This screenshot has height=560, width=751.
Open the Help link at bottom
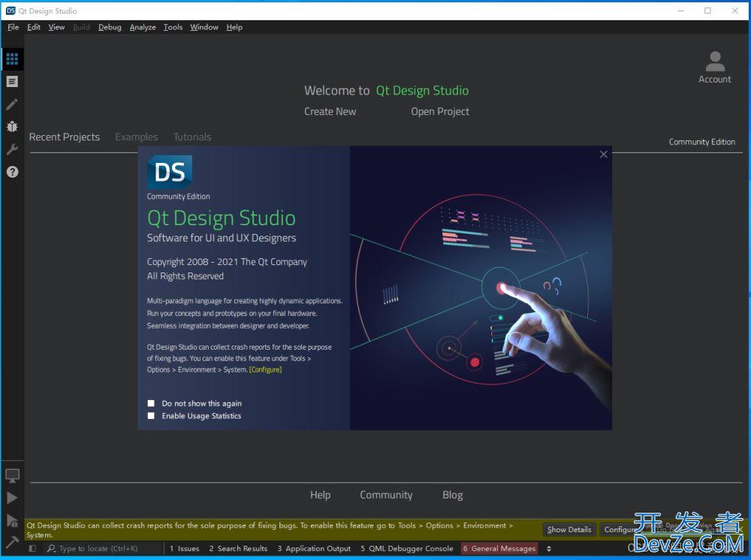321,495
